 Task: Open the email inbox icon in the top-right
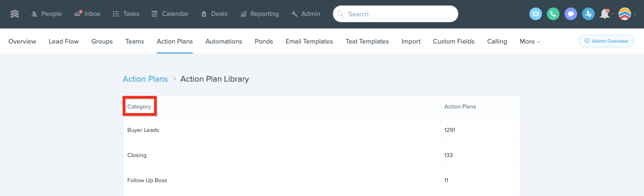coord(535,14)
